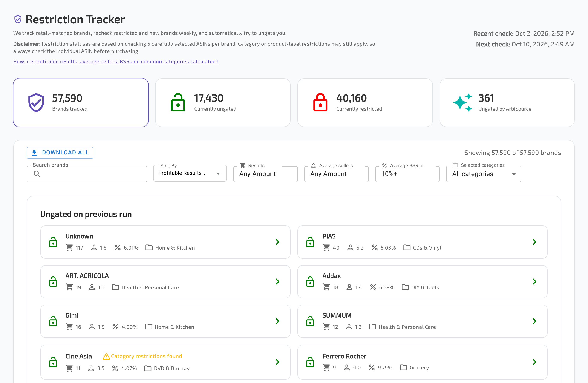The height and width of the screenshot is (383, 588).
Task: Open the Average sellers Any Amount filter
Action: click(337, 174)
